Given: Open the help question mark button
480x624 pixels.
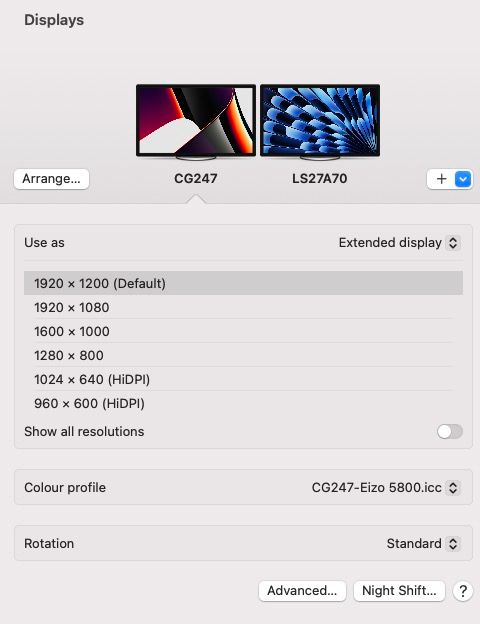Looking at the screenshot, I should coord(463,591).
